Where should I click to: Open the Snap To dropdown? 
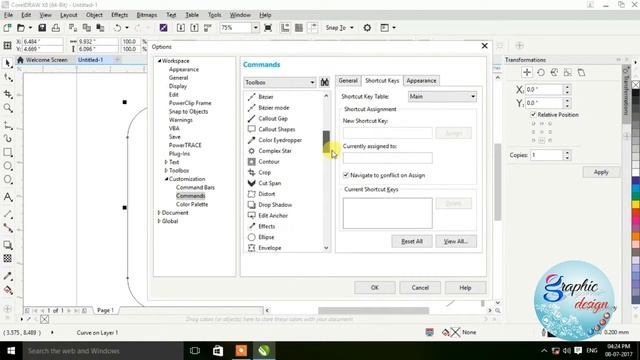352,28
